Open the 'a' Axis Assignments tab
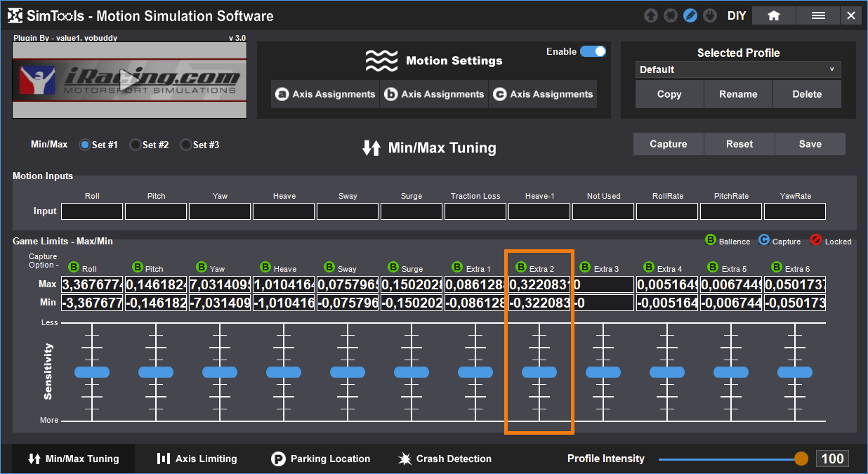868x474 pixels. [x=325, y=94]
